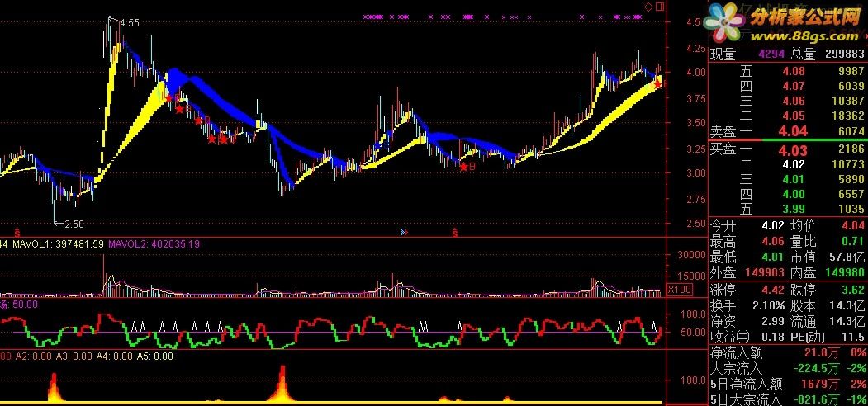The height and width of the screenshot is (406, 868).
Task: Click the left red $ marker under the chart
Action: pyautogui.click(x=17, y=231)
